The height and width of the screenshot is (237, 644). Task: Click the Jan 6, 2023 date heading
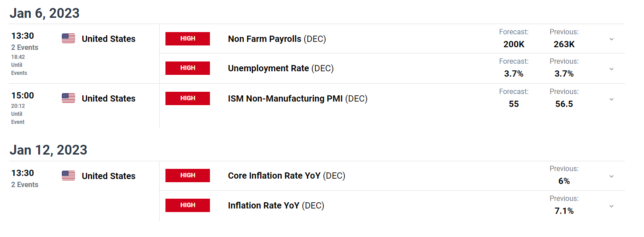click(x=44, y=13)
